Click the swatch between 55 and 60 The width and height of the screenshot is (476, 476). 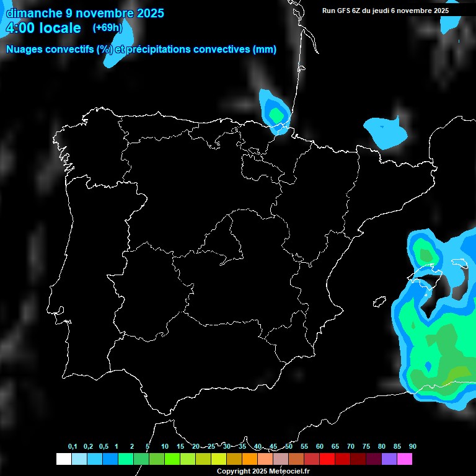tap(312, 459)
